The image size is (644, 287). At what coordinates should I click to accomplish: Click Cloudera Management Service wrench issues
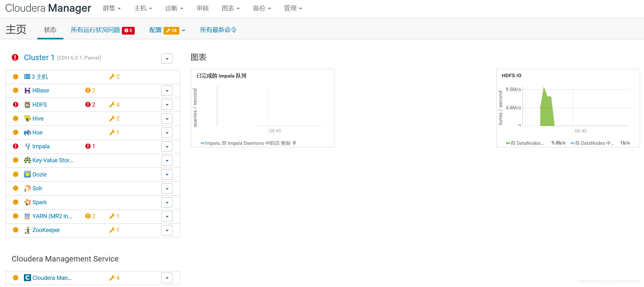pos(114,278)
